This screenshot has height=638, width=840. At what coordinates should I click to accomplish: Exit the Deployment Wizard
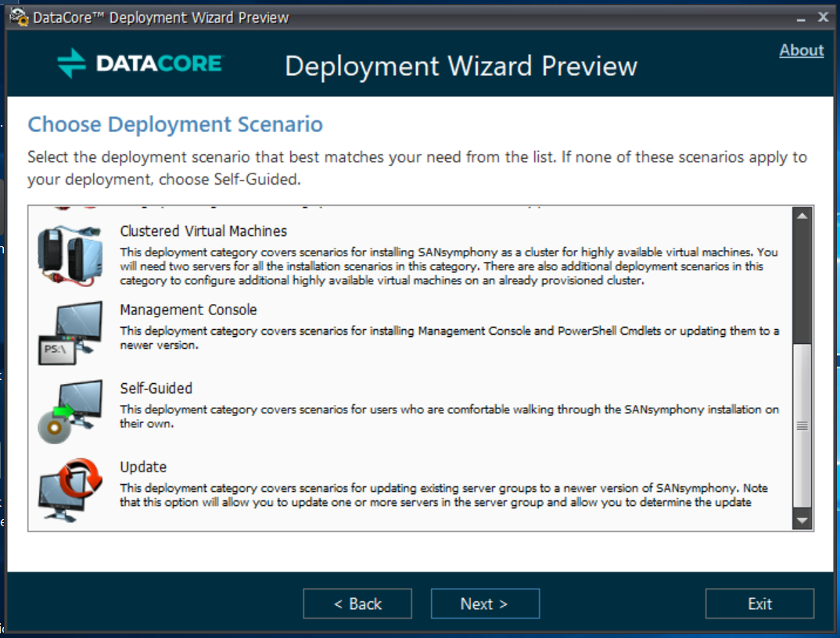759,604
